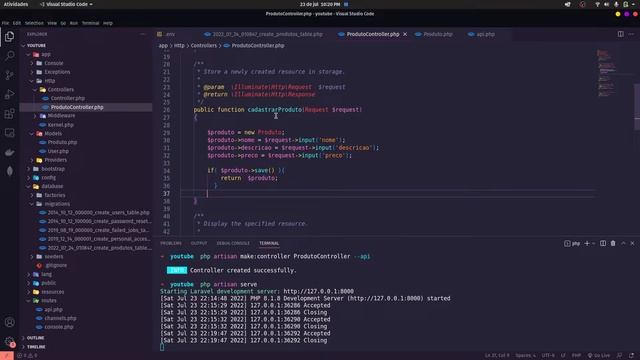Close the terminal panel

[x=633, y=243]
